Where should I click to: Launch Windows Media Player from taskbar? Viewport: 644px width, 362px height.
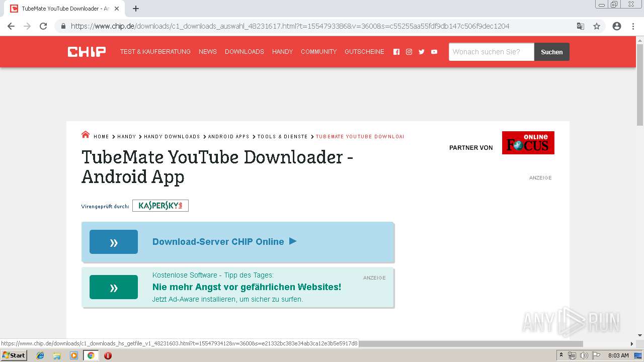coord(74,355)
